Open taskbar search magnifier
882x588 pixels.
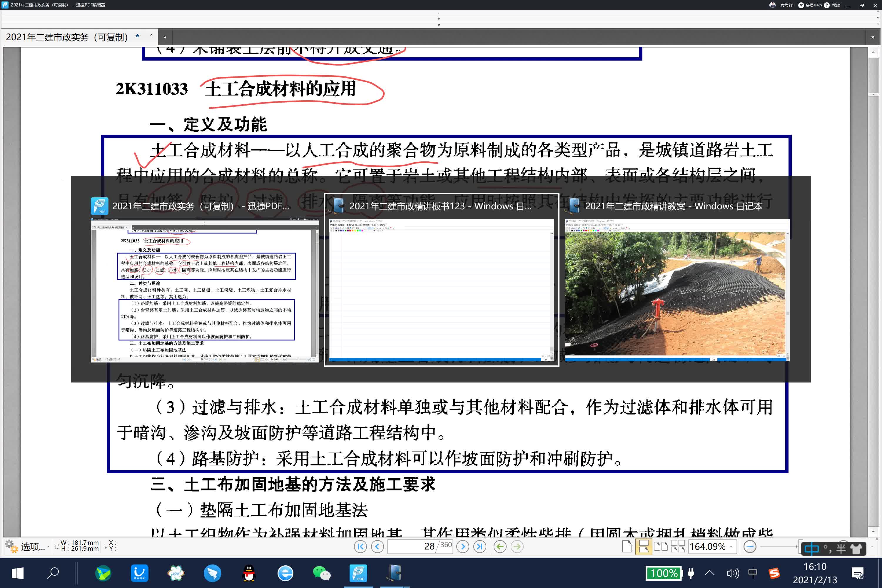(53, 573)
